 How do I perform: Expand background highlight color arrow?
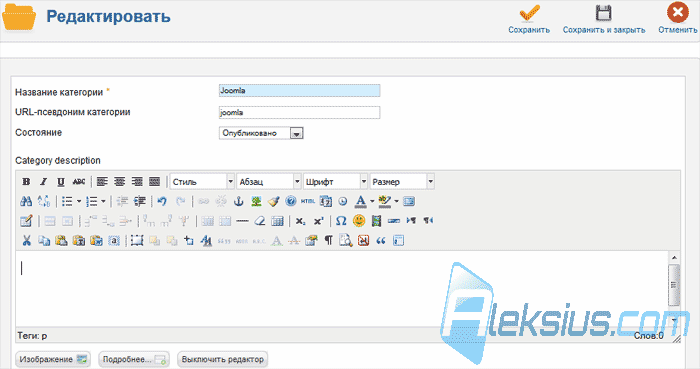tap(396, 201)
